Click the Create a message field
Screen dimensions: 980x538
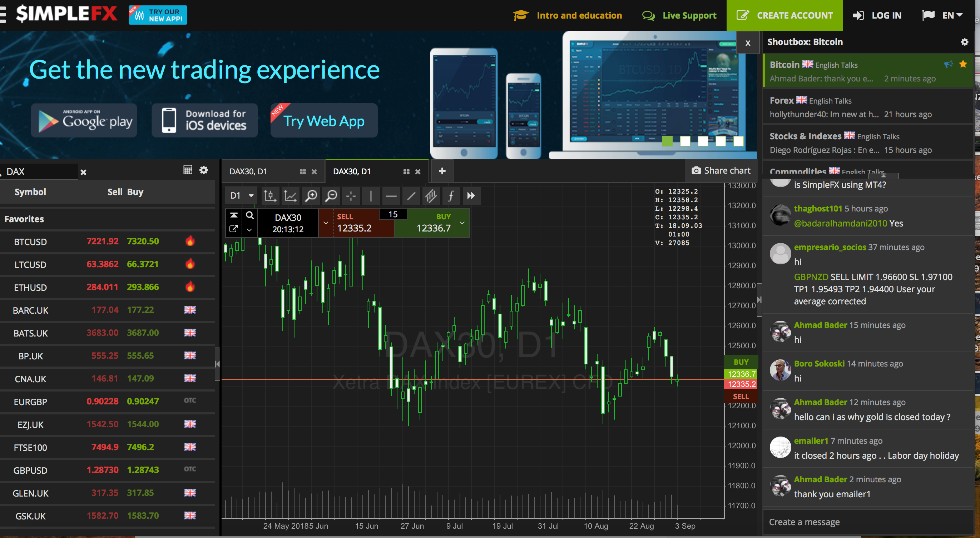868,522
